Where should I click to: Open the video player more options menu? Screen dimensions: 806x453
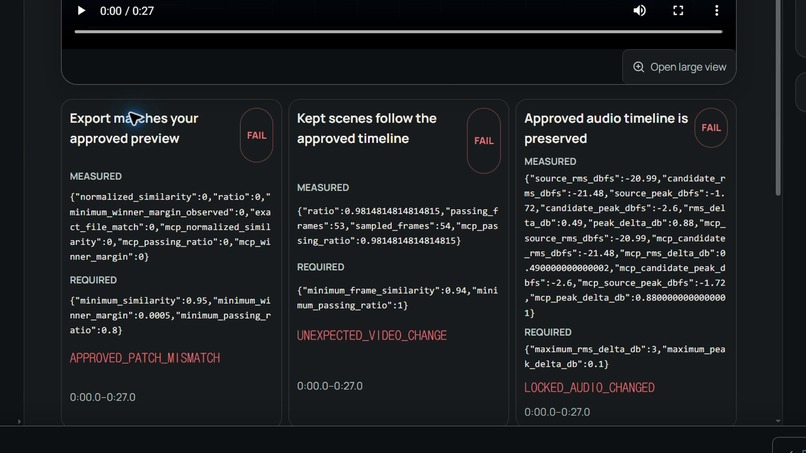(x=717, y=11)
